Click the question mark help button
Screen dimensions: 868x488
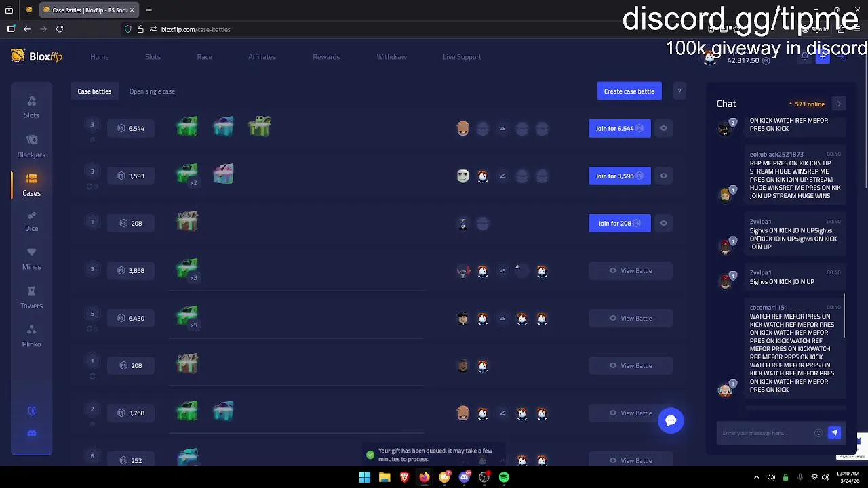tap(679, 91)
